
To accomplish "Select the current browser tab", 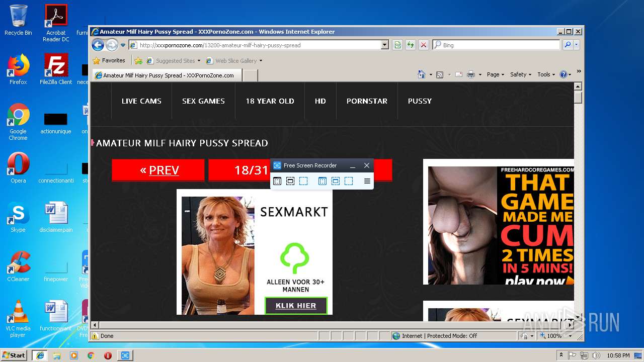I will [168, 75].
